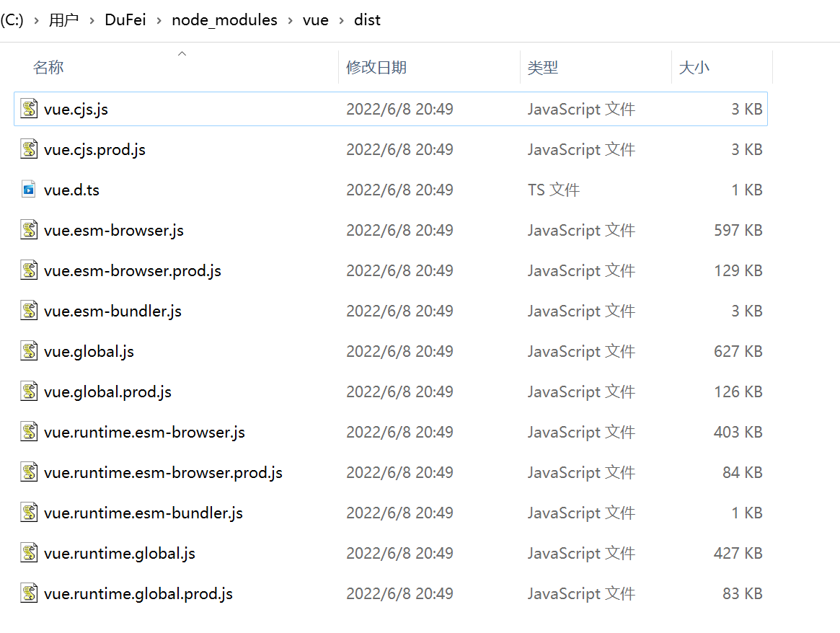Expand the chevron after node_modules in the path

coord(291,21)
